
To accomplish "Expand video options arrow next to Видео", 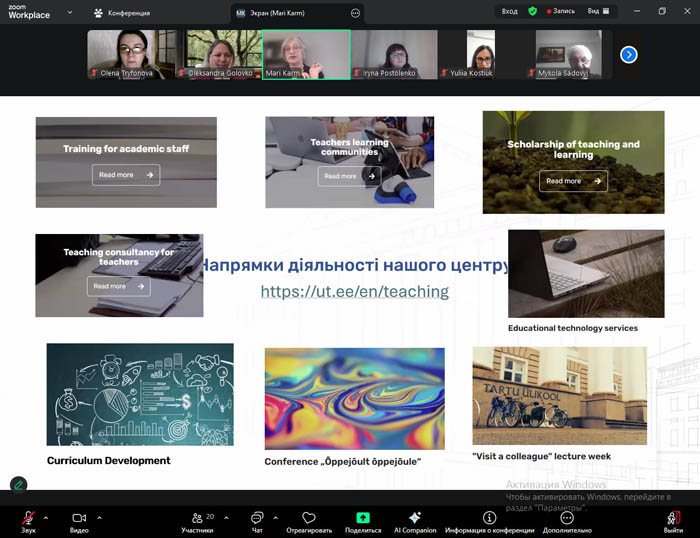I will click(x=99, y=517).
